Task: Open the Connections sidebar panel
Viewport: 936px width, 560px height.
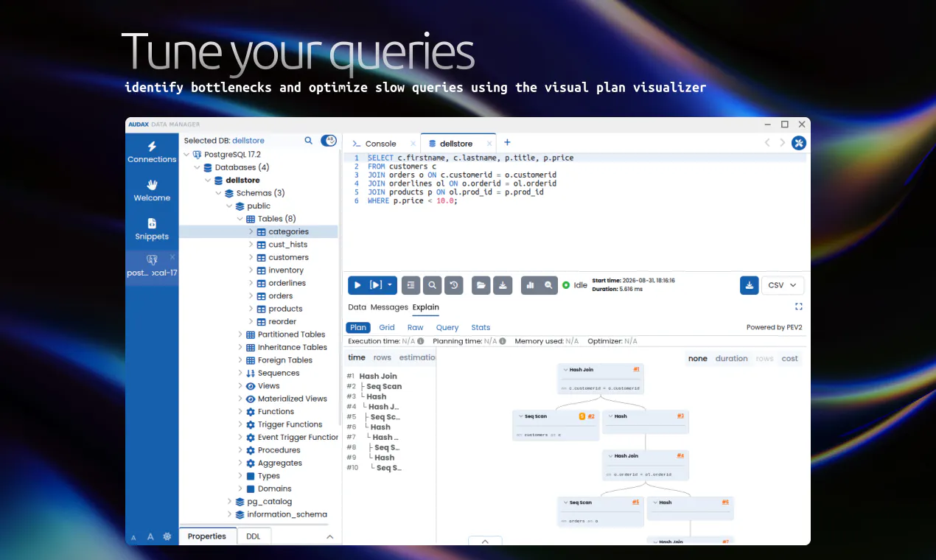Action: tap(152, 152)
